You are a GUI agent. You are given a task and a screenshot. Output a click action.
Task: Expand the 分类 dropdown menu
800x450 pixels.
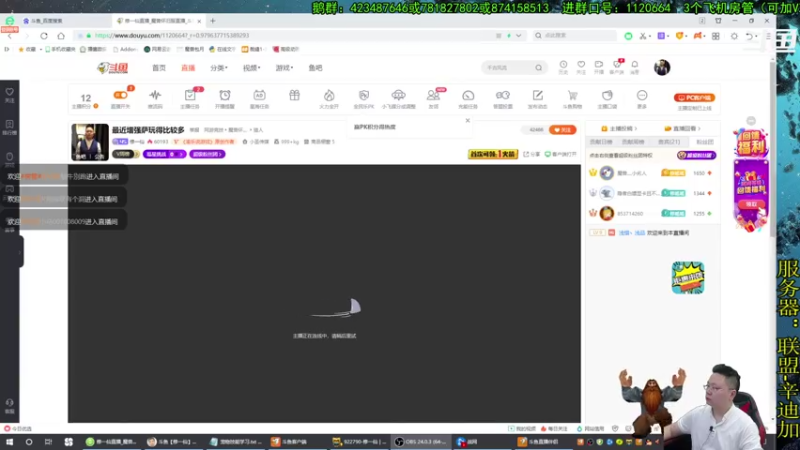point(218,68)
